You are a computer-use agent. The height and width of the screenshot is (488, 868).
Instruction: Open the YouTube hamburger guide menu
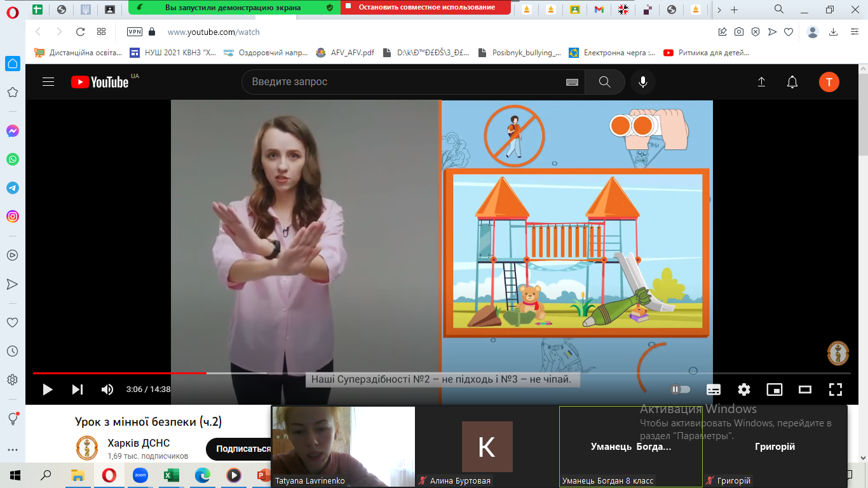(48, 82)
